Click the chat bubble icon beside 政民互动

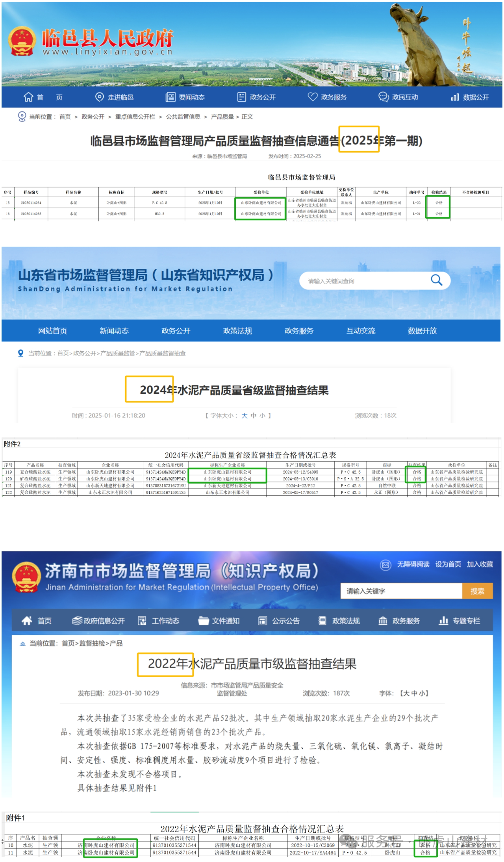384,97
